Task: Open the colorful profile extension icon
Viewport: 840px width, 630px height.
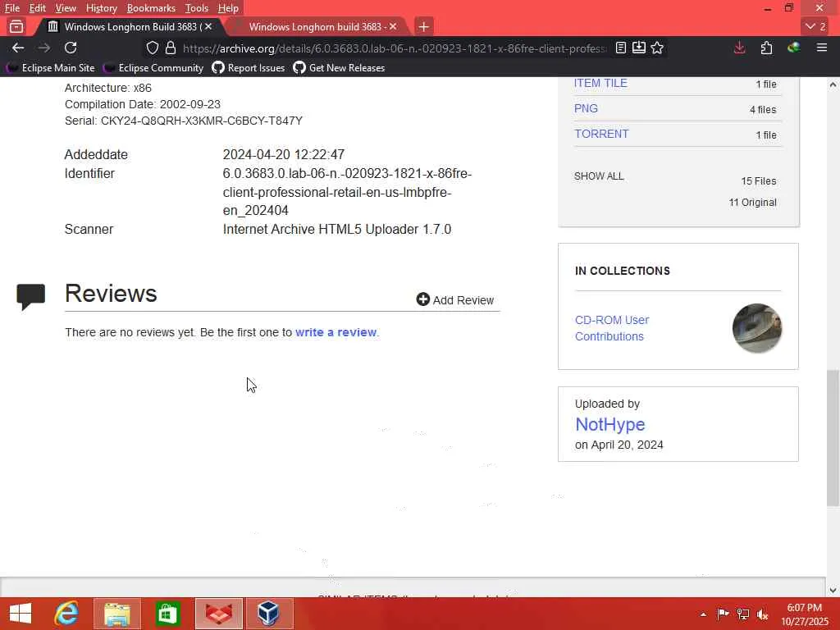Action: [794, 48]
